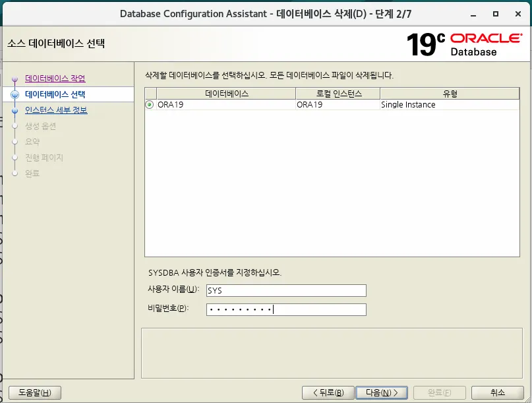Image resolution: width=532 pixels, height=403 pixels.
Task: Open the 데이터베이스 작업 step link
Action: click(55, 78)
